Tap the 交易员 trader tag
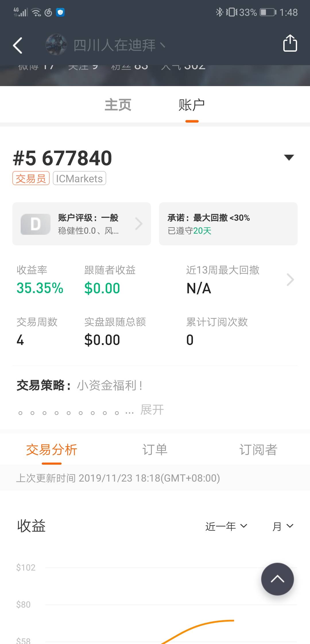 point(31,179)
